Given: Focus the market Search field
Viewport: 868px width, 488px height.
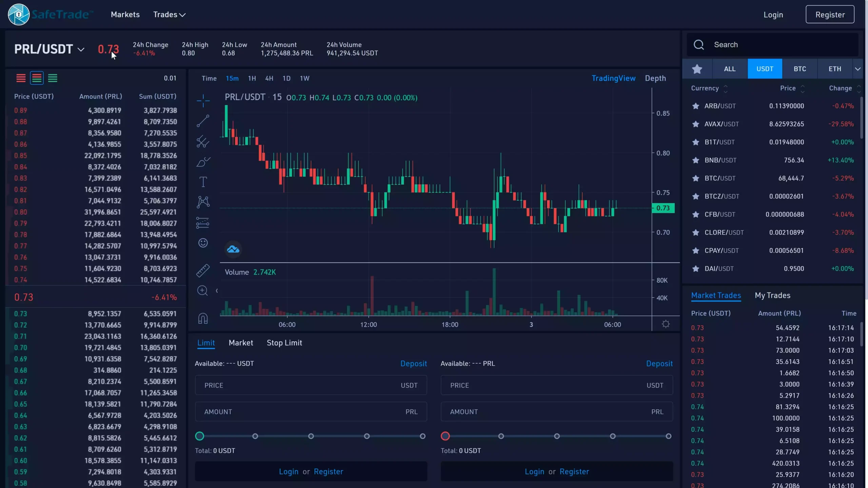Looking at the screenshot, I should (x=772, y=45).
